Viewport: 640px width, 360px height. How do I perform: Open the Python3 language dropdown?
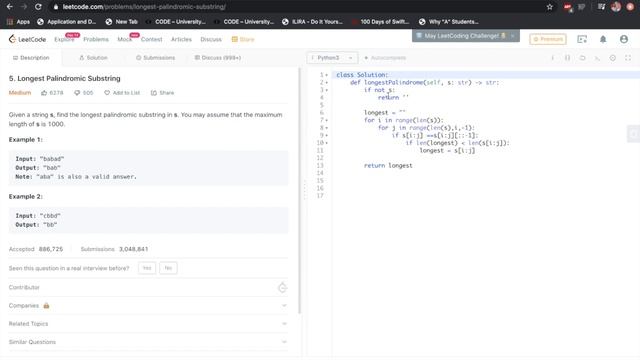[x=332, y=58]
